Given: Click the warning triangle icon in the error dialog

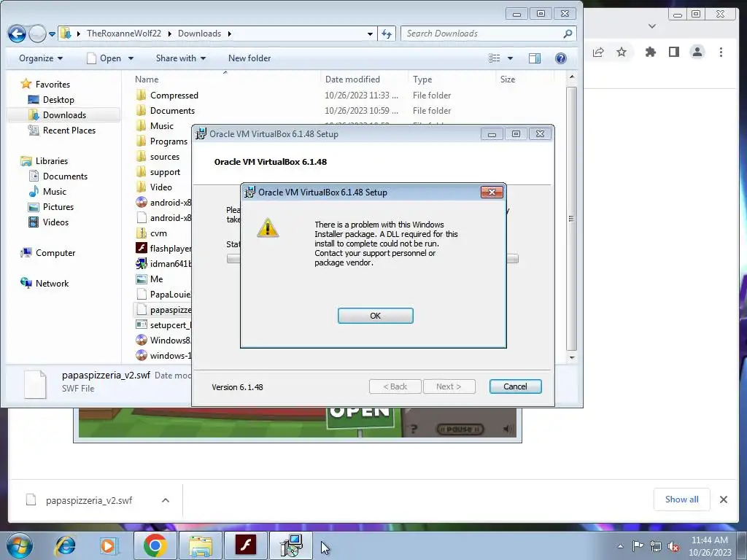Looking at the screenshot, I should (268, 227).
